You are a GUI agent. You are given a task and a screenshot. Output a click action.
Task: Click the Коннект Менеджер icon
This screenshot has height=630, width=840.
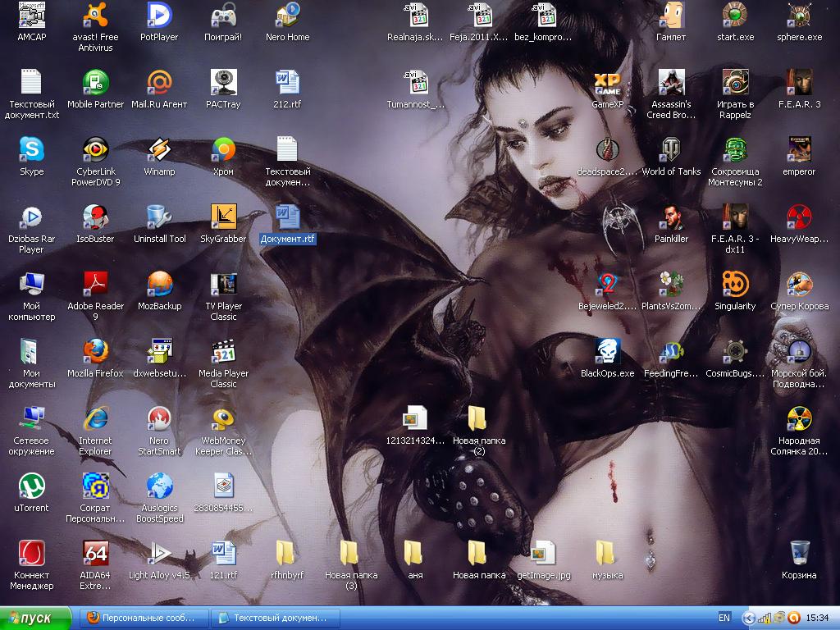[32, 553]
